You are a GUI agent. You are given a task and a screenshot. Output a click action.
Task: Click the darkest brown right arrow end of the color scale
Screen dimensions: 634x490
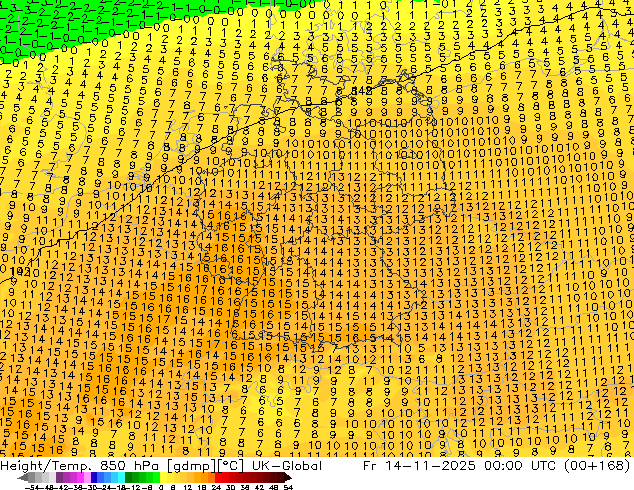click(288, 477)
